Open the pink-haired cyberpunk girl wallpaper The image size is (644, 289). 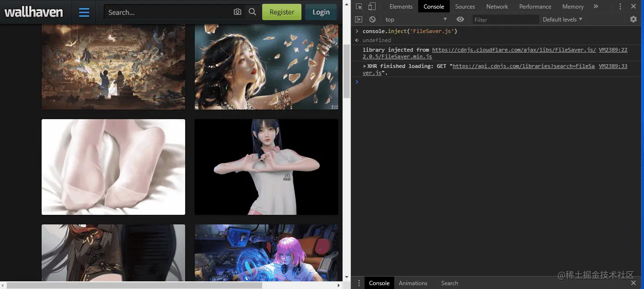tap(266, 253)
